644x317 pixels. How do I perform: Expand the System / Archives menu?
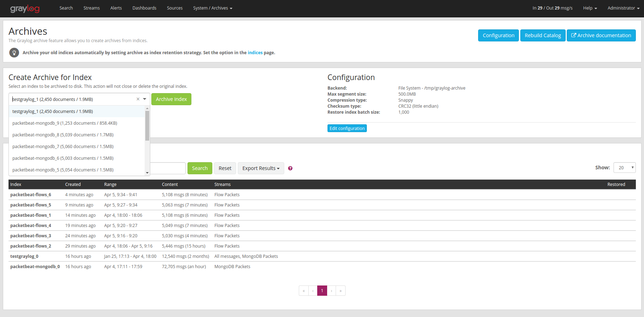tap(213, 8)
